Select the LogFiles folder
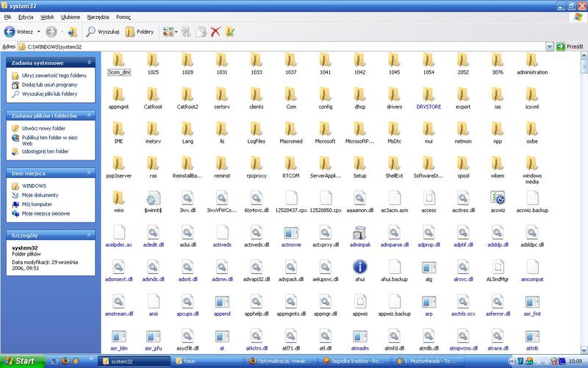This screenshot has height=368, width=588. click(256, 133)
